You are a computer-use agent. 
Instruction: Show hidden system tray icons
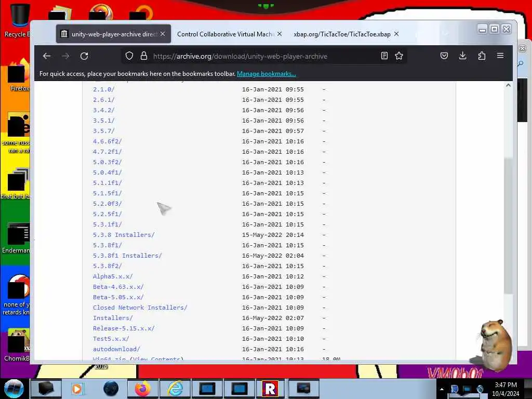click(x=442, y=389)
